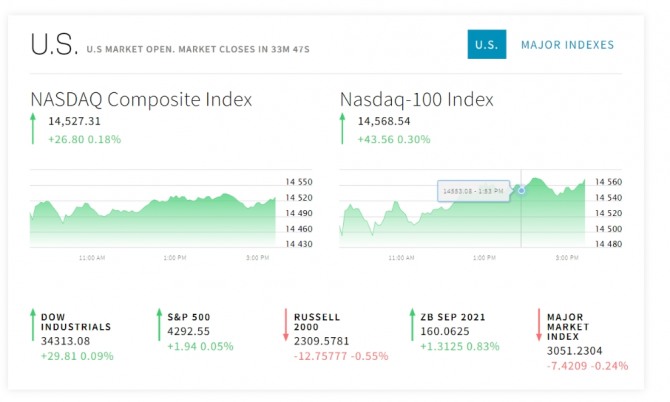The image size is (670, 402).
Task: Click the ZB Sep 2021 up arrow
Action: click(412, 325)
